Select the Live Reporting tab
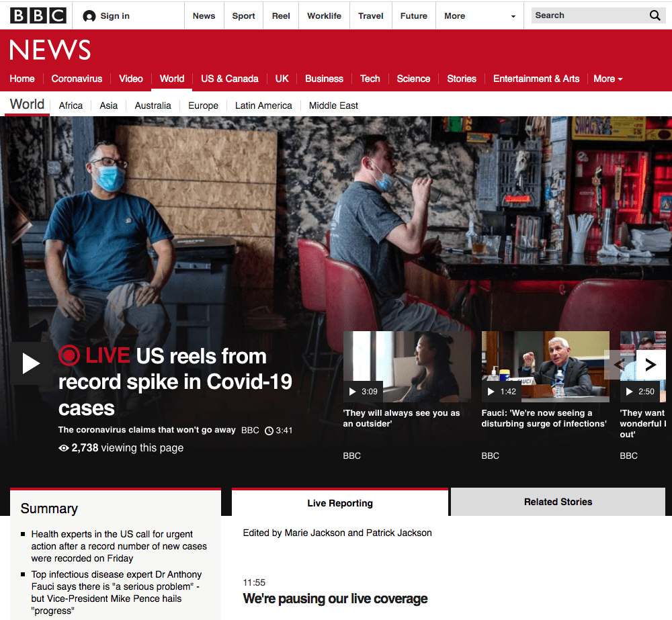 click(x=339, y=502)
